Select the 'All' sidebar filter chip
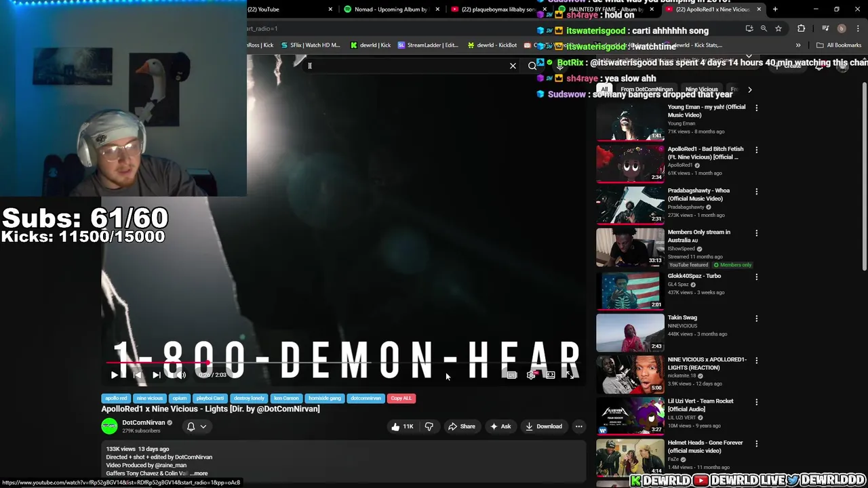Image resolution: width=868 pixels, height=488 pixels. (x=604, y=89)
